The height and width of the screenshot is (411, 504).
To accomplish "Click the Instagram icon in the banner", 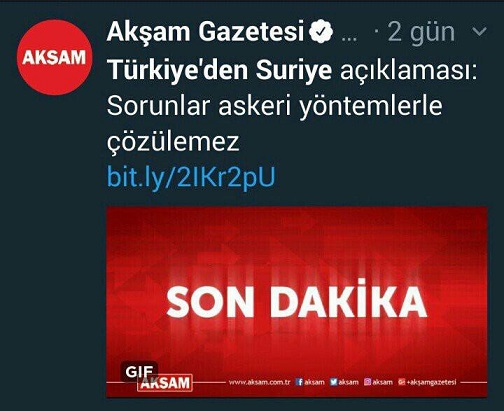I will click(368, 382).
